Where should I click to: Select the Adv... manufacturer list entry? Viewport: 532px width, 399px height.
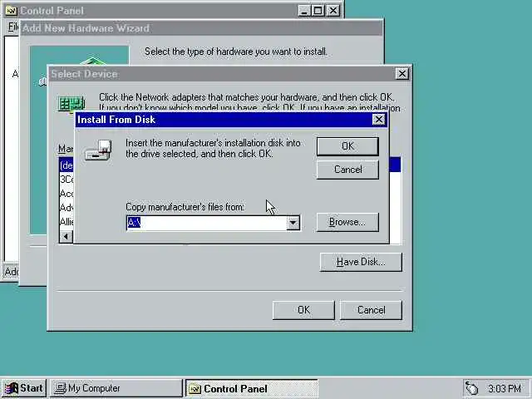pos(66,207)
